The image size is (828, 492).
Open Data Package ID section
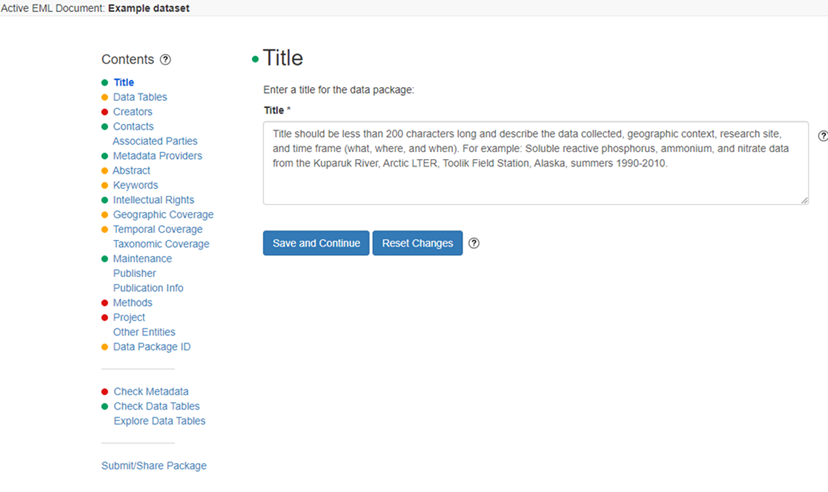152,347
